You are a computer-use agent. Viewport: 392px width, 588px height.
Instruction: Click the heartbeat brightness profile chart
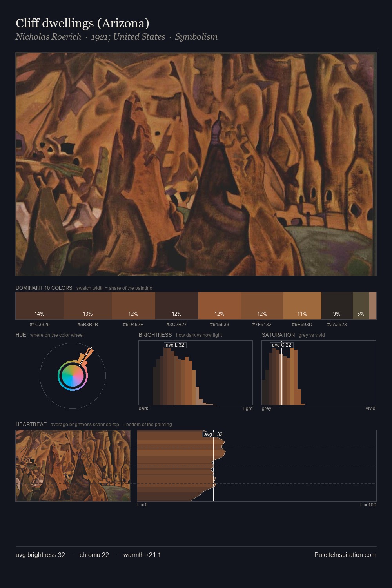[x=257, y=466]
